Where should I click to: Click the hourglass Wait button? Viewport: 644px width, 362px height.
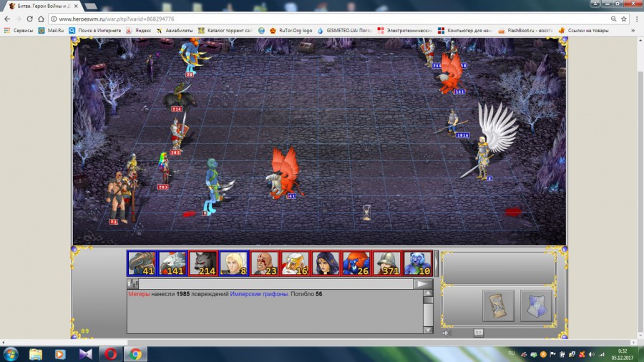point(498,305)
